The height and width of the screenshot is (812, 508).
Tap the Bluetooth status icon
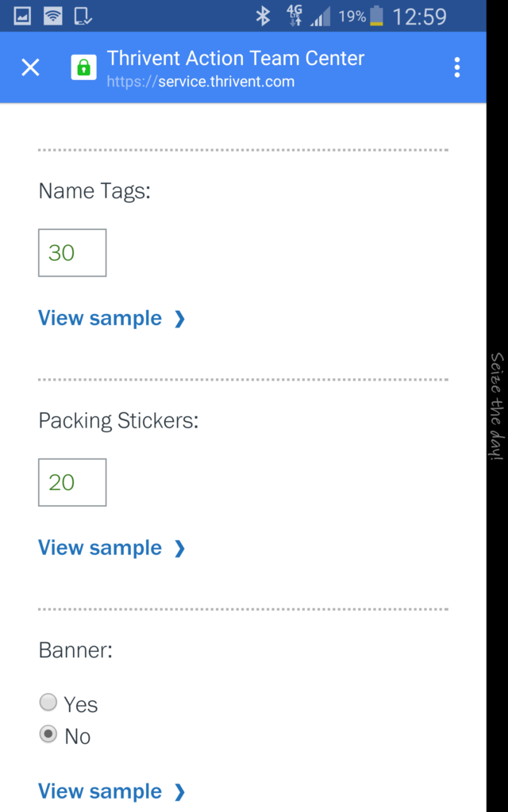[263, 16]
